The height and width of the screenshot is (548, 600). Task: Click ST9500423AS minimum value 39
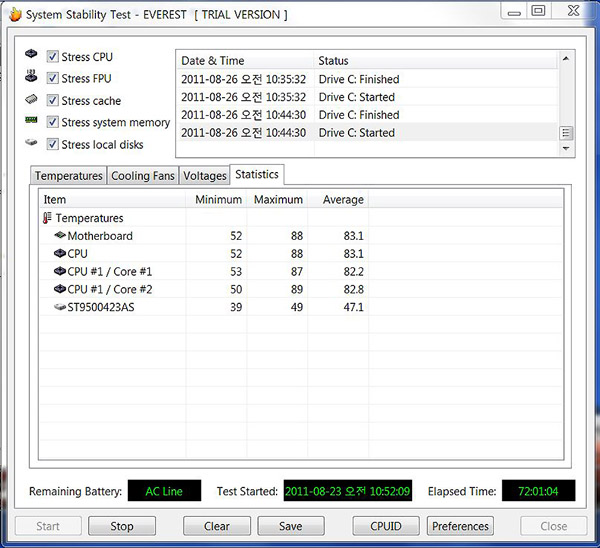[236, 307]
